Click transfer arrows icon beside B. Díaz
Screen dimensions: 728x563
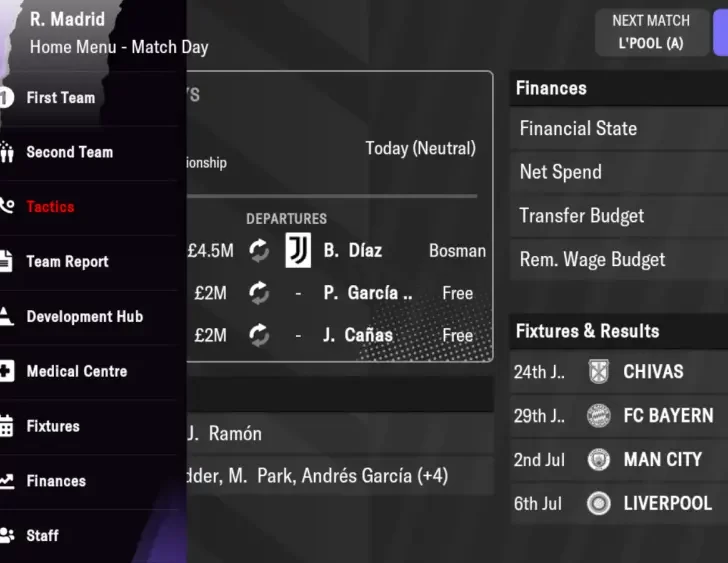259,250
